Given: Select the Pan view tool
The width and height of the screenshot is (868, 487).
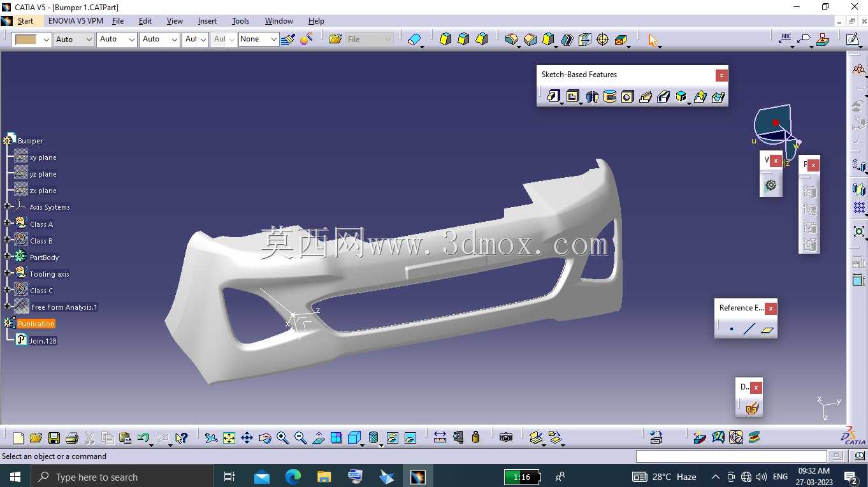Looking at the screenshot, I should click(x=247, y=438).
